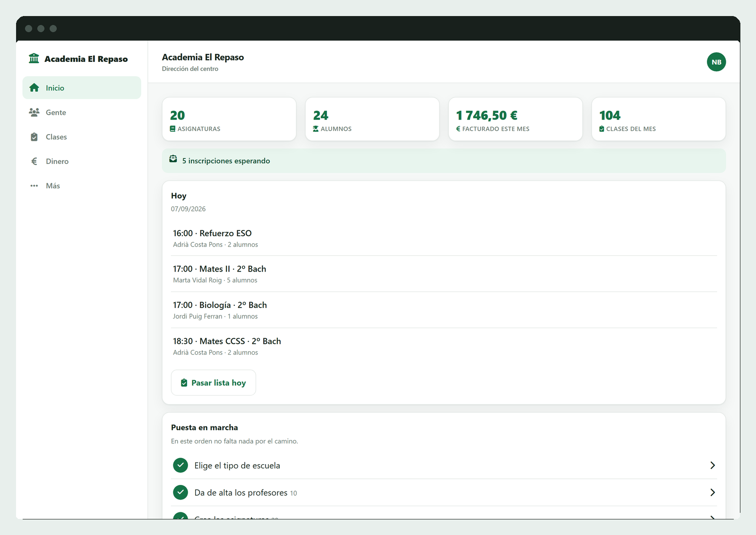The height and width of the screenshot is (535, 756).
Task: Open the Gente section
Action: [82, 112]
